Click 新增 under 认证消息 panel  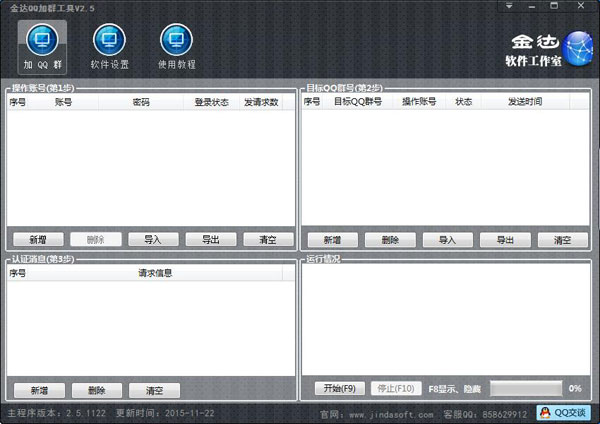[x=39, y=390]
